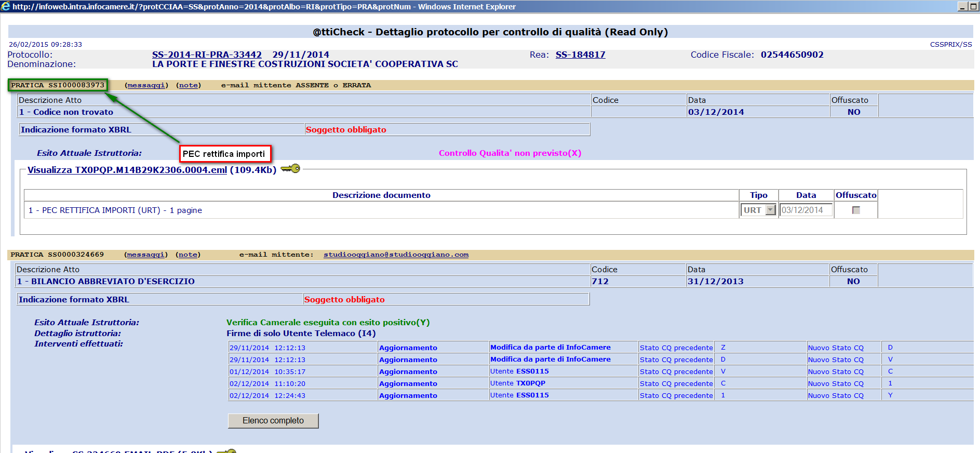Open note link for pratica SSI000083973
980x453 pixels.
tap(189, 85)
